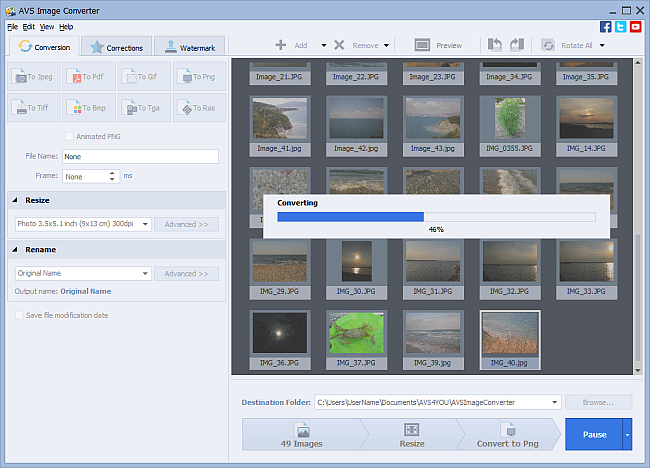Screen dimensions: 650x468
Task: Open the Rotate All dropdown arrow
Action: pyautogui.click(x=602, y=46)
